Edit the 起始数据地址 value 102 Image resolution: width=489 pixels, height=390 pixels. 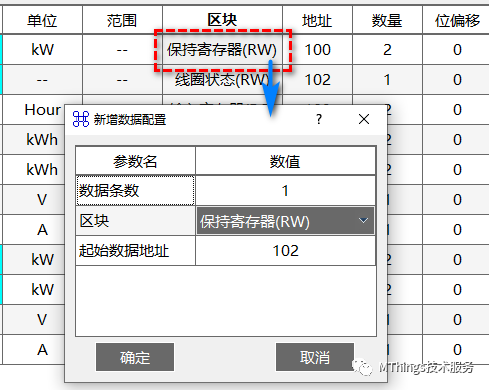click(x=285, y=251)
